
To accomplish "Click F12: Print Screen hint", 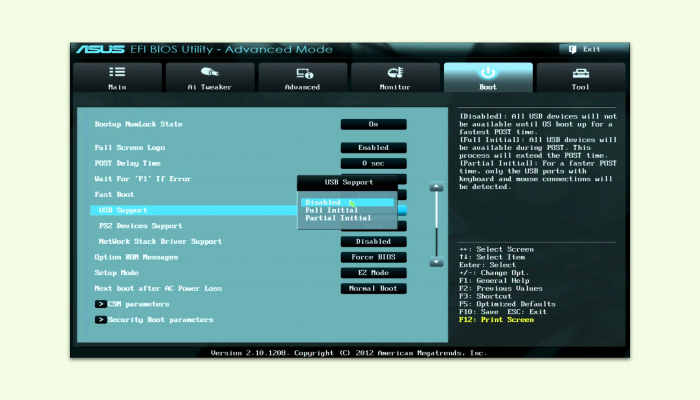I will tap(496, 320).
